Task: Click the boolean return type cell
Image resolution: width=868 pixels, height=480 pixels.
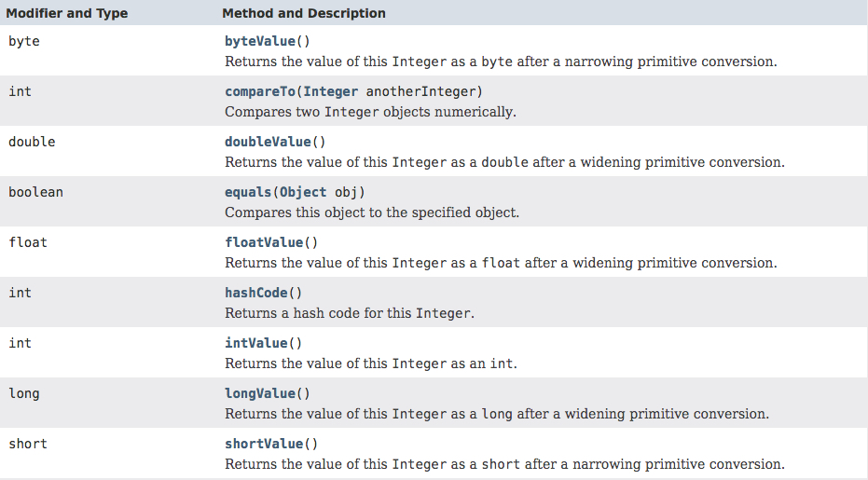Action: click(x=35, y=192)
